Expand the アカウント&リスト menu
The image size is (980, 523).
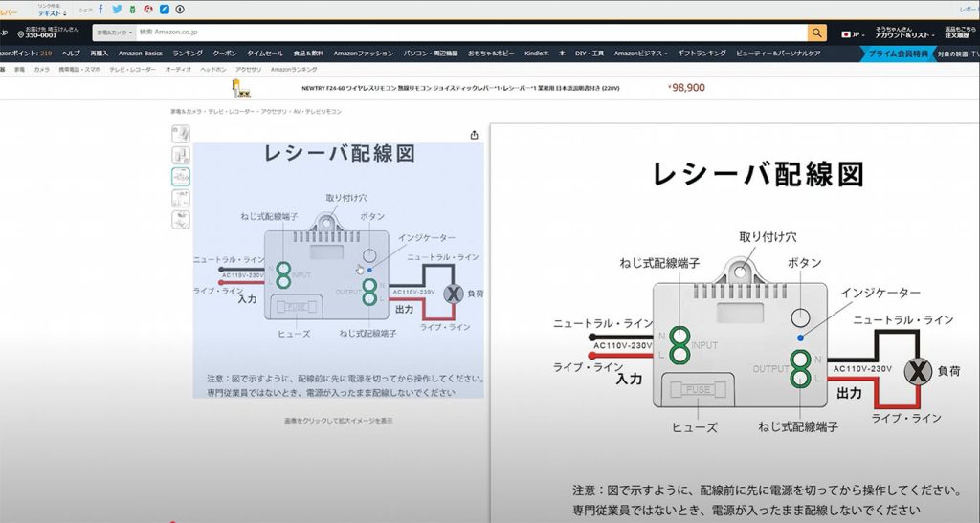click(904, 35)
